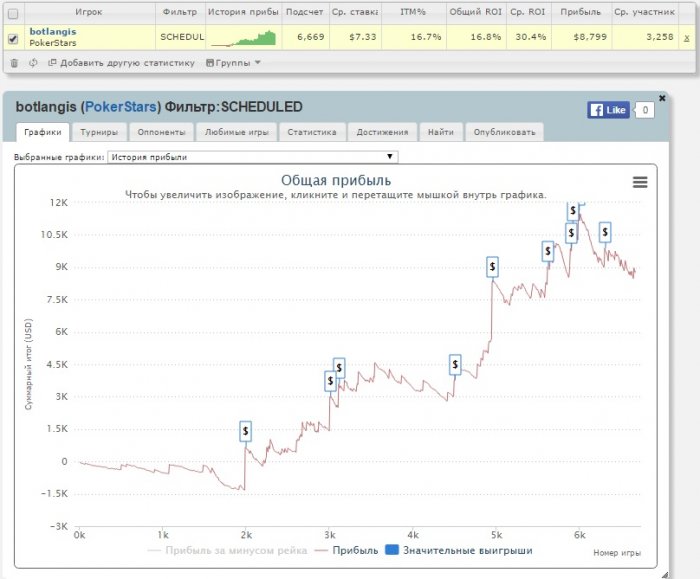Open the Оппоненты tab

click(x=161, y=132)
